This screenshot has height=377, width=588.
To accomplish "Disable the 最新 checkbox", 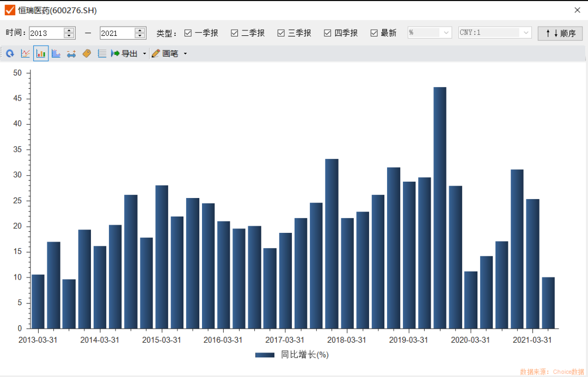I will (x=374, y=33).
